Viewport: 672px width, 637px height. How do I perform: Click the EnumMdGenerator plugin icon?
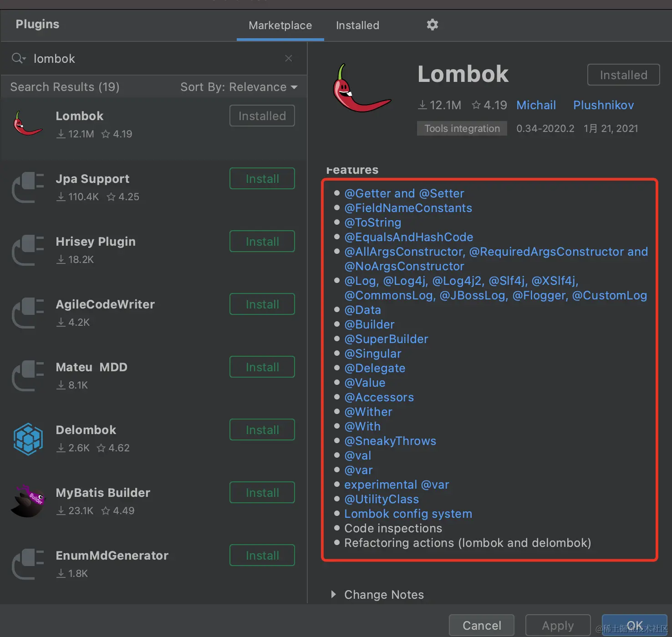pos(28,564)
